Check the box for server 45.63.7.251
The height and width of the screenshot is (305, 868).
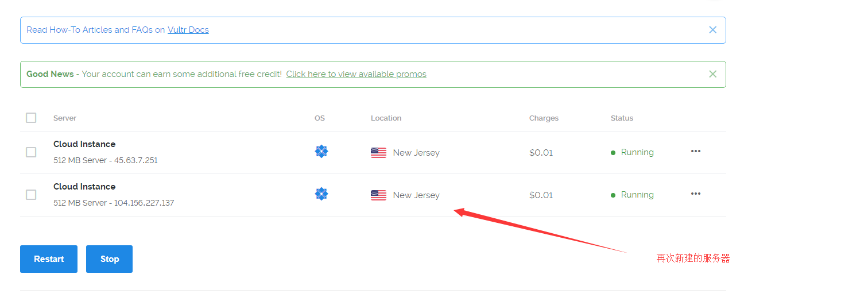coord(31,152)
